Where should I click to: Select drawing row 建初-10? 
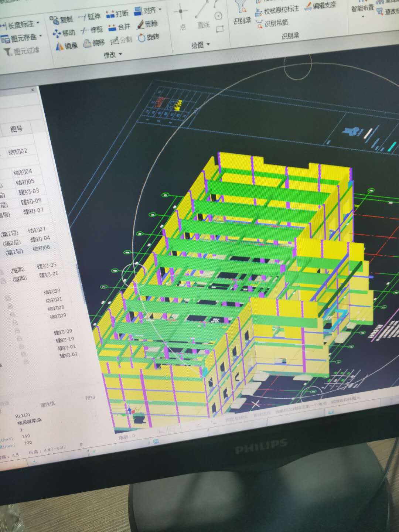click(65, 340)
